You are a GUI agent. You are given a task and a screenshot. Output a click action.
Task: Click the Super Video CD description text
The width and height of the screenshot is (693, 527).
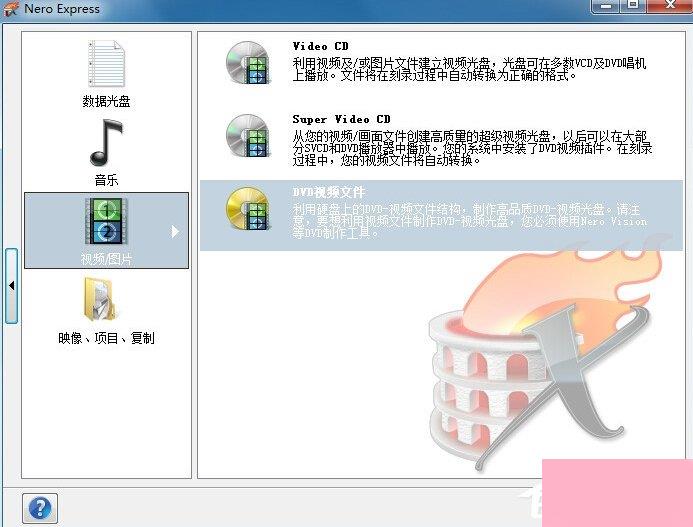(x=472, y=148)
